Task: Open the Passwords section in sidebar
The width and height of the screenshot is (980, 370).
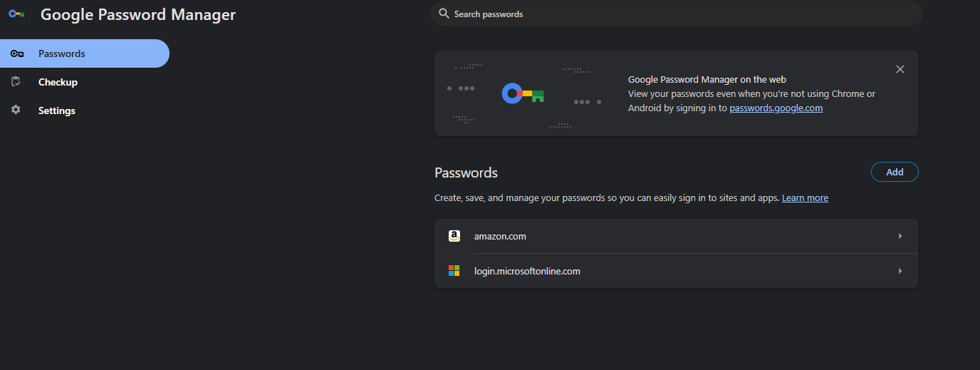Action: click(85, 53)
